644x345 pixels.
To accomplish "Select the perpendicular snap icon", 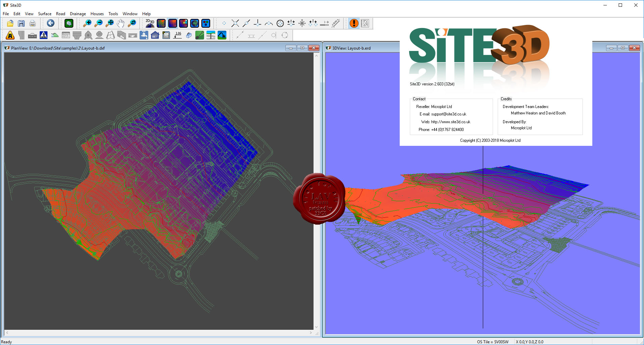I will [x=257, y=23].
